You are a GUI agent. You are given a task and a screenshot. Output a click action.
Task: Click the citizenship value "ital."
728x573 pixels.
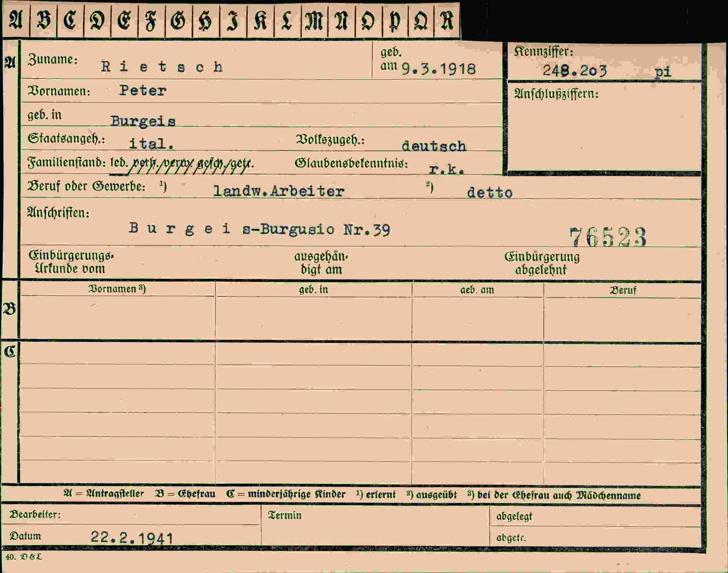pos(151,144)
